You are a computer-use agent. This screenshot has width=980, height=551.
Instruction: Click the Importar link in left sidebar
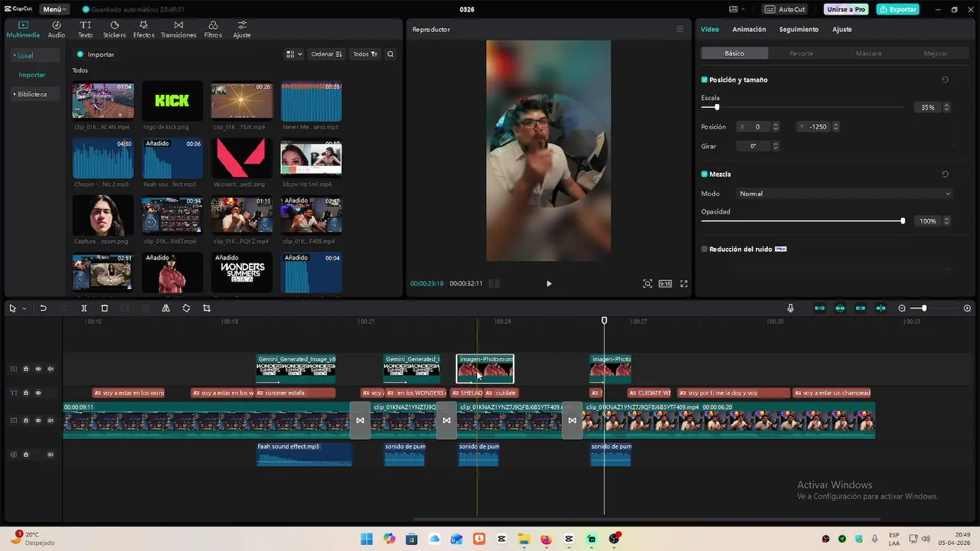[32, 75]
